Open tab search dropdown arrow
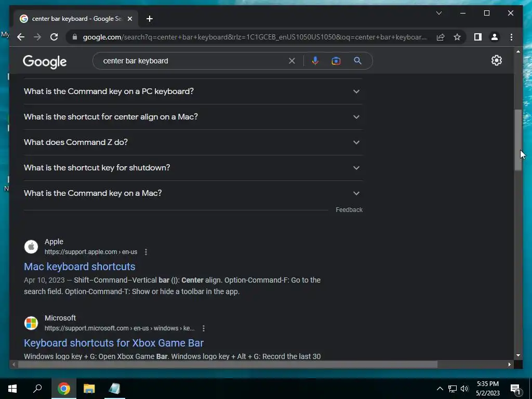 [x=438, y=13]
